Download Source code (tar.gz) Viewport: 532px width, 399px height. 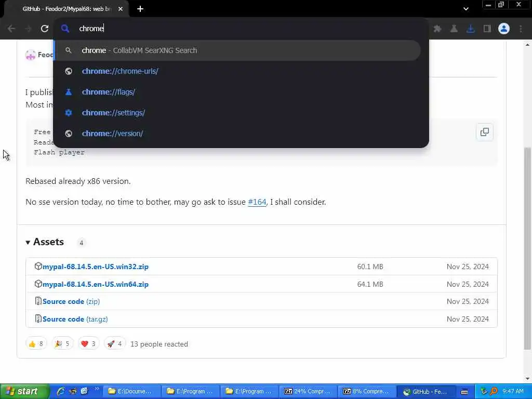[75, 319]
